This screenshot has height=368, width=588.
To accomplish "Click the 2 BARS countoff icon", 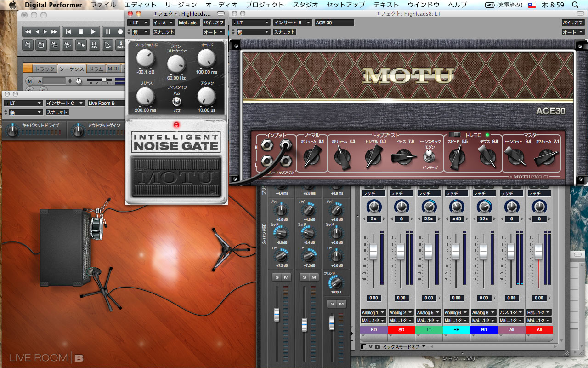I will coord(121,45).
